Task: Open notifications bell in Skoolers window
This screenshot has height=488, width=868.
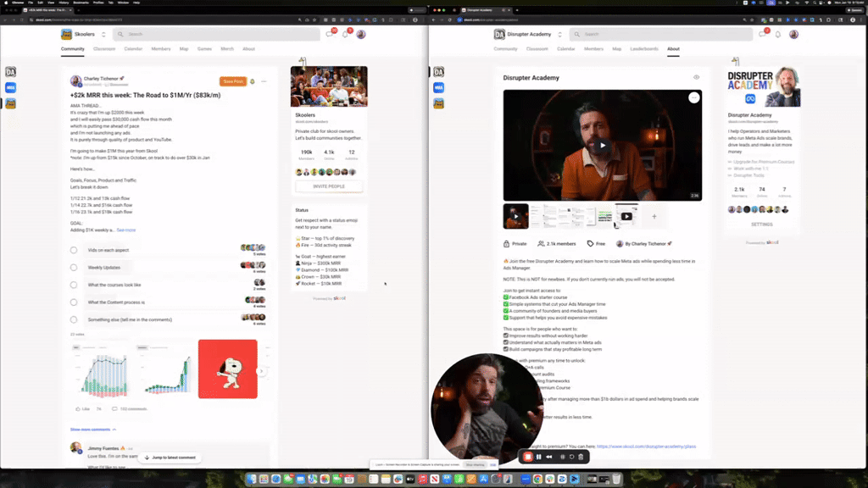Action: [345, 34]
